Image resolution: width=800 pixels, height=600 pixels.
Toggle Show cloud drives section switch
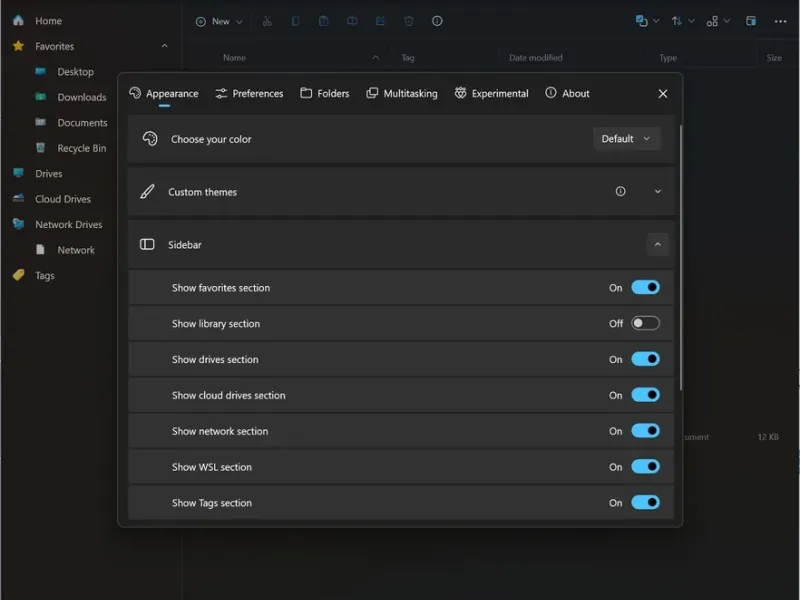pos(645,395)
